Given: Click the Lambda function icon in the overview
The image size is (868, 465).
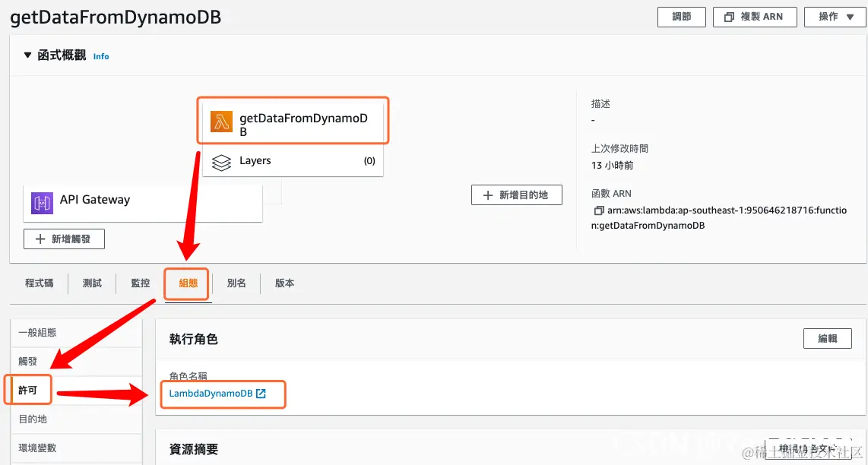Looking at the screenshot, I should pyautogui.click(x=221, y=122).
